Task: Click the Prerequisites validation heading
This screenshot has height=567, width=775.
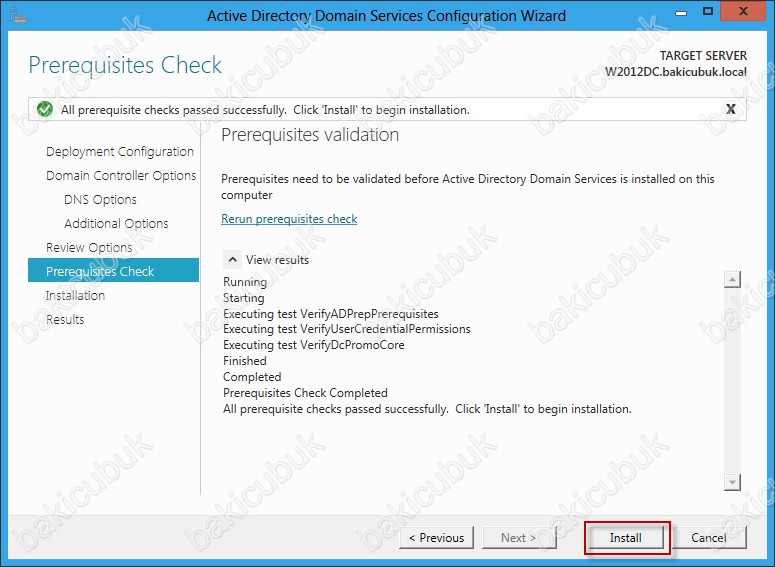Action: coord(310,135)
